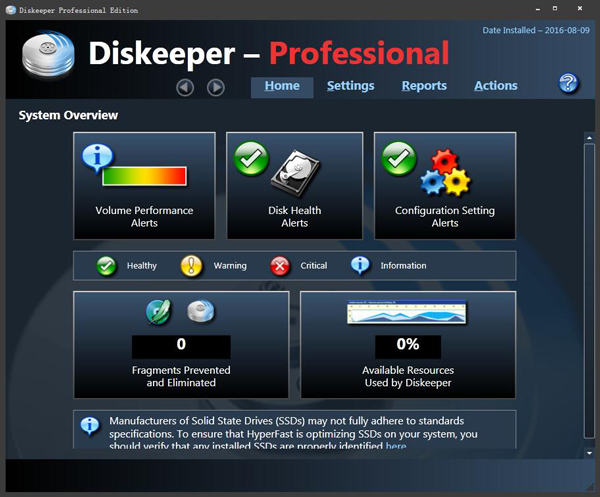Click the red Critical legend icon
600x497 pixels.
tap(280, 266)
